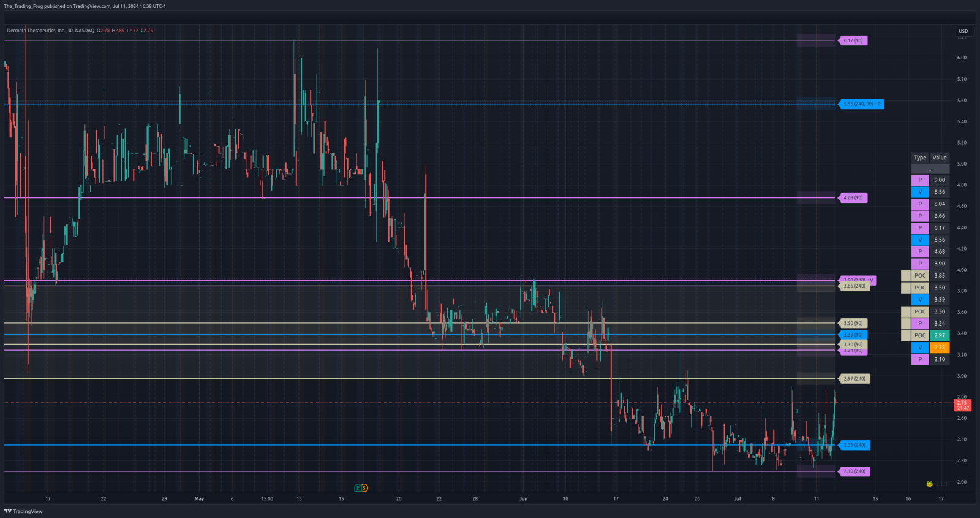Image resolution: width=980 pixels, height=518 pixels.
Task: Open the USD currency selector
Action: click(964, 31)
